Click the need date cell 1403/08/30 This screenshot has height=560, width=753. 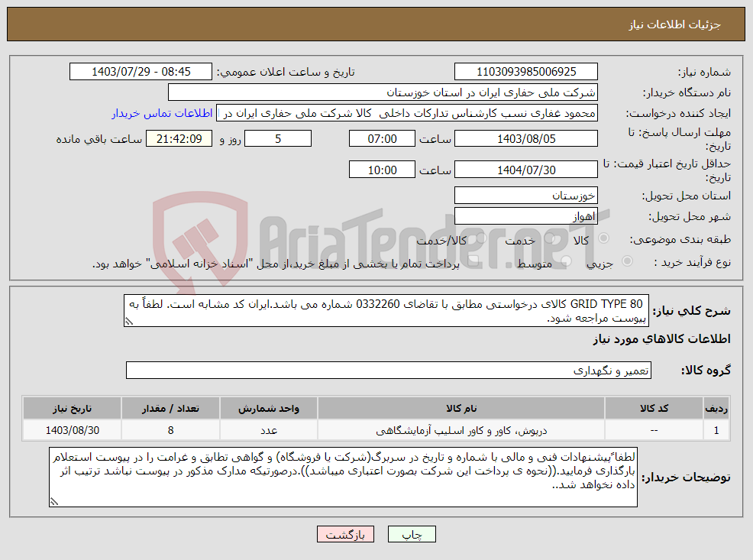[x=72, y=430]
